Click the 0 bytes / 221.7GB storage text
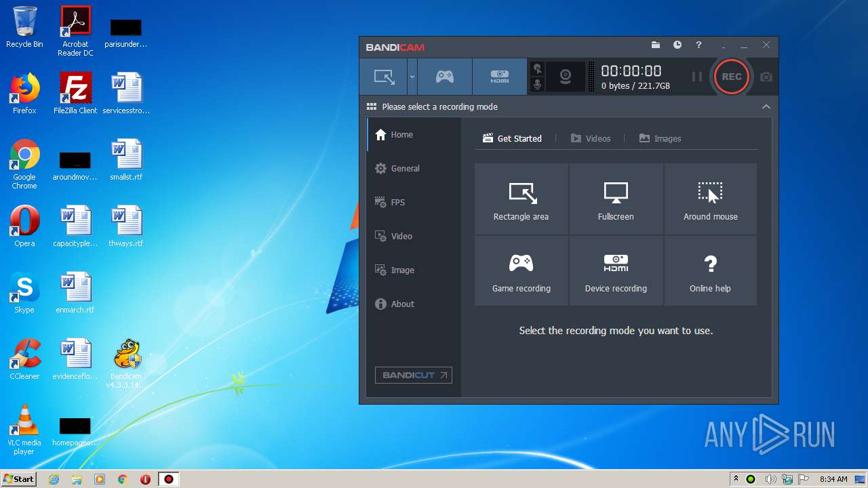Screen dimensions: 868x488 tap(635, 86)
